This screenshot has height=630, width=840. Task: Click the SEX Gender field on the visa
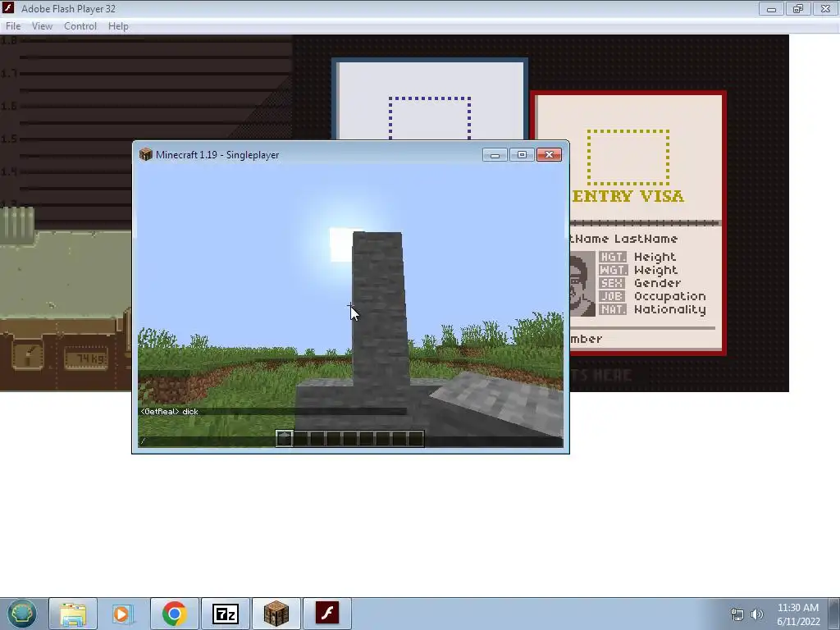coord(640,283)
